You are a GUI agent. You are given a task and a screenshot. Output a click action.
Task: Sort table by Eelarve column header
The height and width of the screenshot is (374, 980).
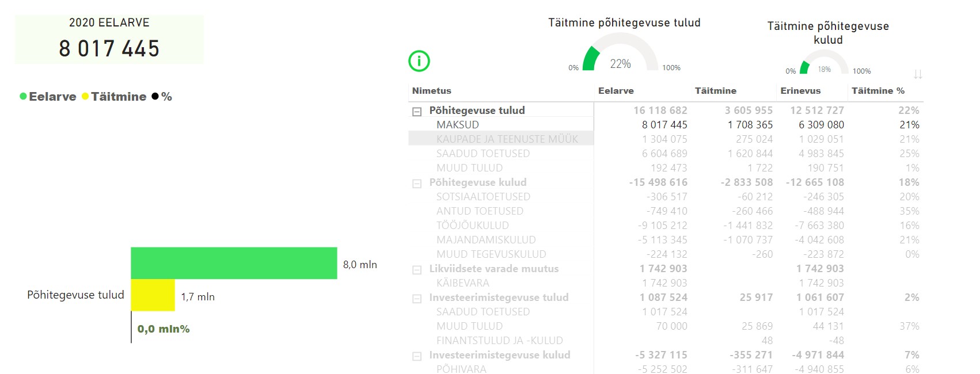click(x=616, y=91)
